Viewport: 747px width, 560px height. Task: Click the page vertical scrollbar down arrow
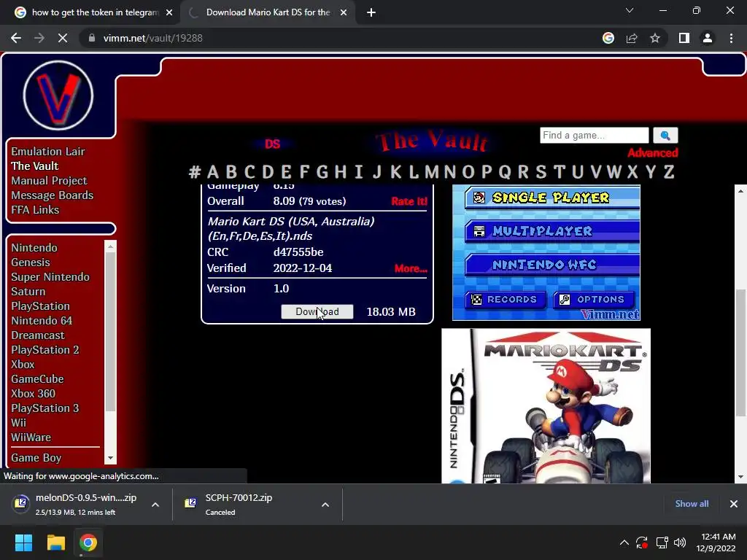740,477
